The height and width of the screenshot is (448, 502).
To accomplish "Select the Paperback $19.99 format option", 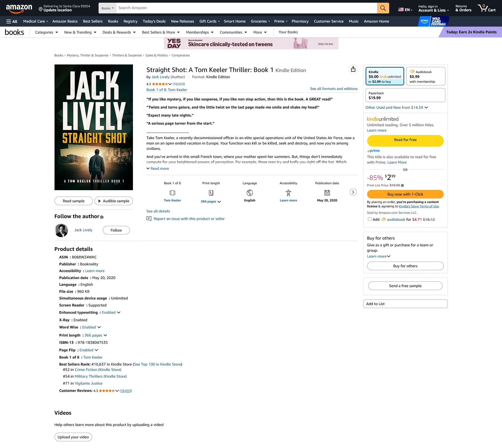I will pos(405,95).
